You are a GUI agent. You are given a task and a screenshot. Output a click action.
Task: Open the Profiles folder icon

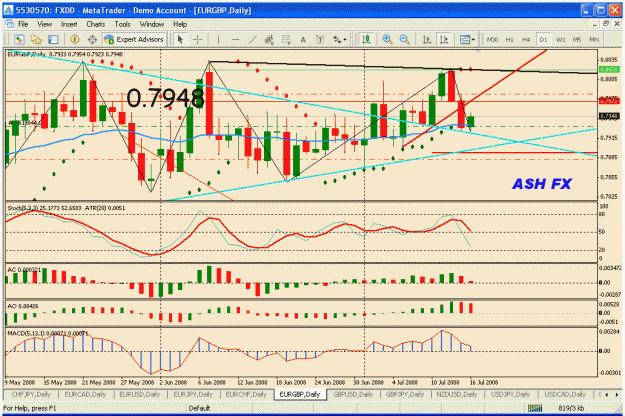36,39
